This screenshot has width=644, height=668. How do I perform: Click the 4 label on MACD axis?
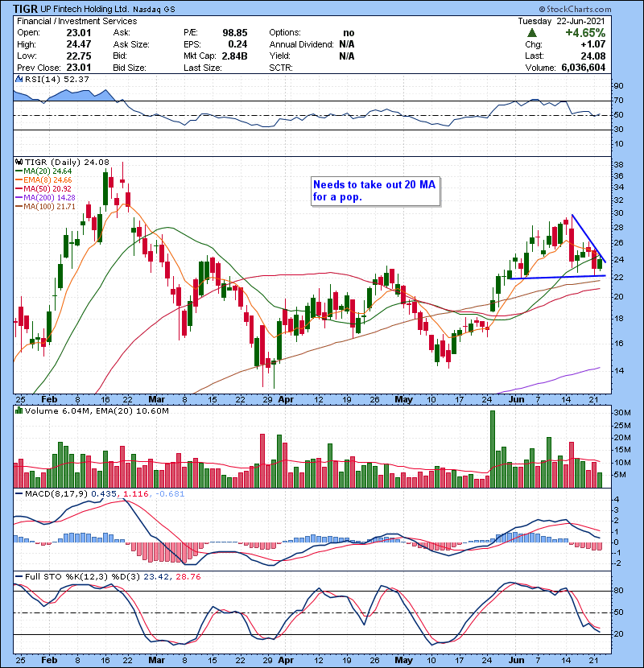[x=617, y=499]
